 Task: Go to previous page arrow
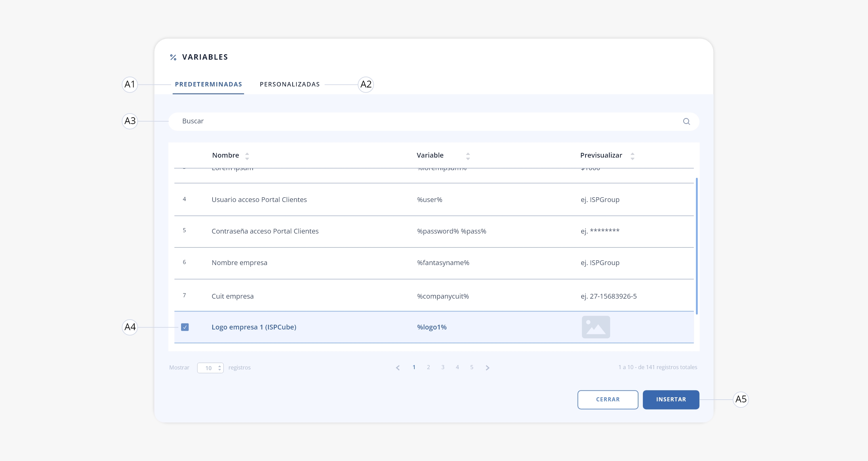398,368
